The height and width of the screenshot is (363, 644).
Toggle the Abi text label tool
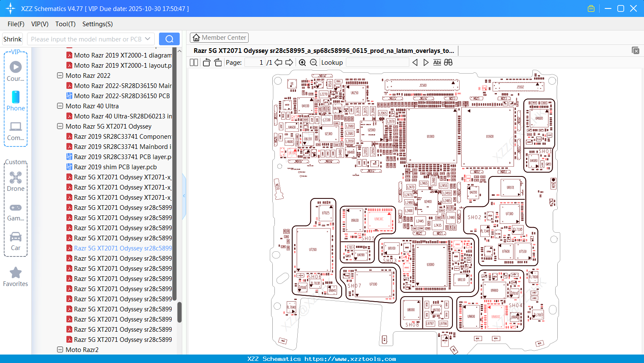click(x=437, y=63)
